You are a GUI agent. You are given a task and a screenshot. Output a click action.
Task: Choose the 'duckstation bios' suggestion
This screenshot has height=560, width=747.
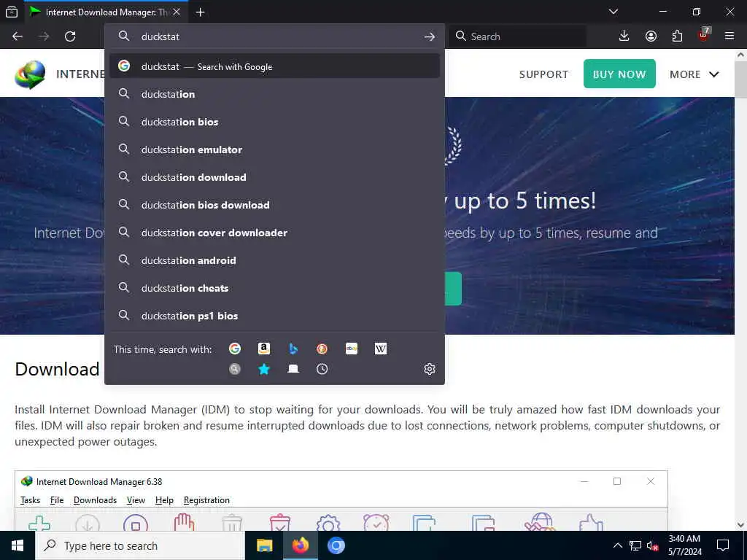(275, 122)
